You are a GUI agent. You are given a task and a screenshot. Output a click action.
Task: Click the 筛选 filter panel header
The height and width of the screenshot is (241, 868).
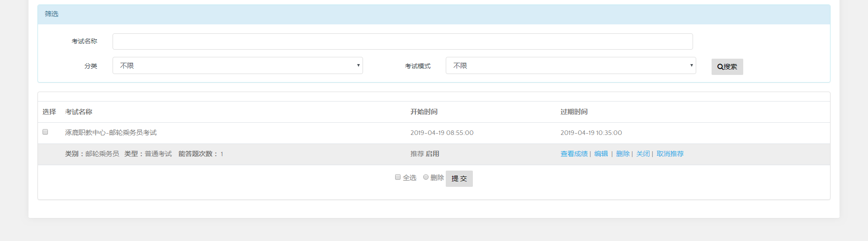coord(52,14)
